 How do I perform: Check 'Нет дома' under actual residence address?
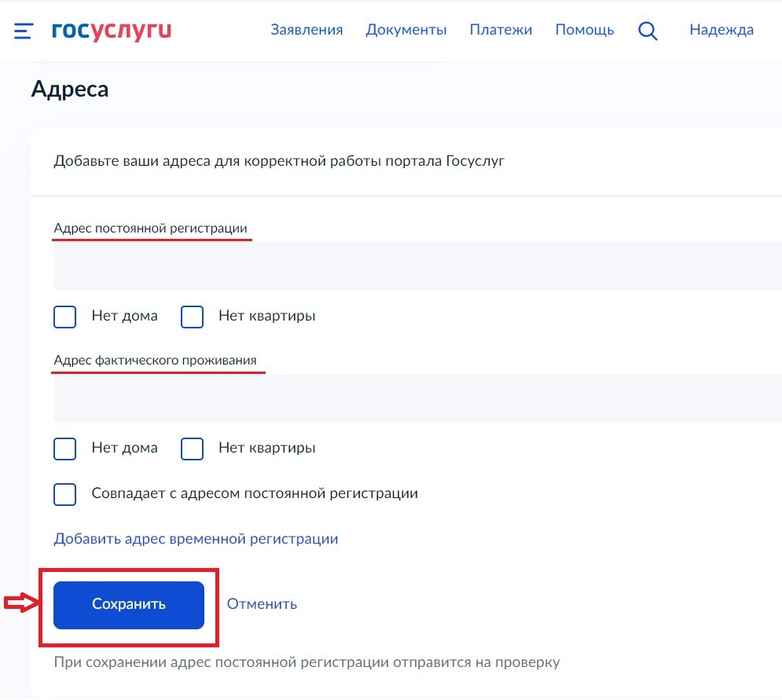pos(64,449)
